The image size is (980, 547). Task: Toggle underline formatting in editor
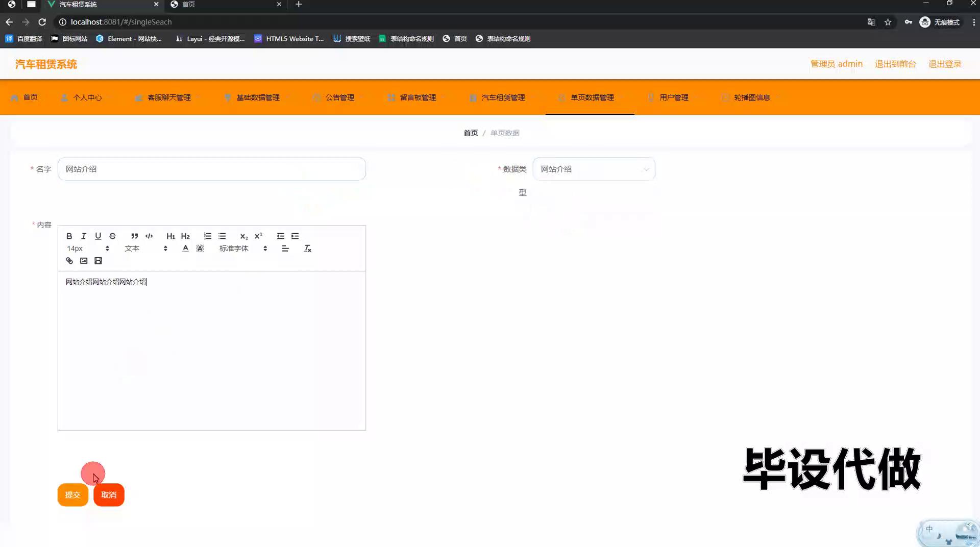[x=98, y=236]
